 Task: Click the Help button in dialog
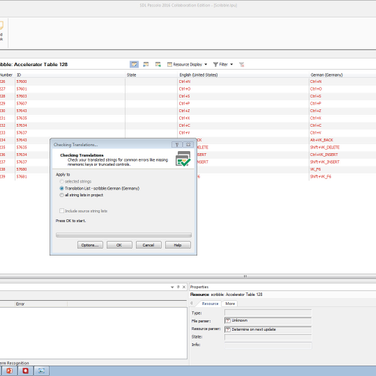[x=178, y=245]
